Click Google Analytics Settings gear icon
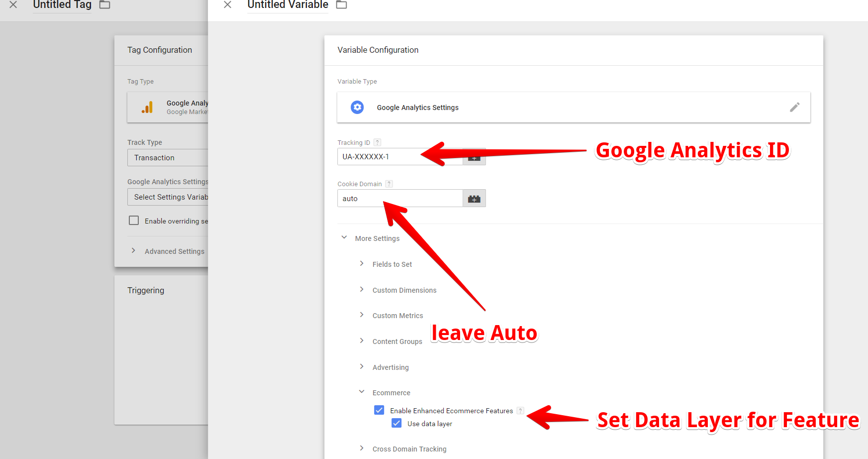This screenshot has height=459, width=868. (357, 107)
